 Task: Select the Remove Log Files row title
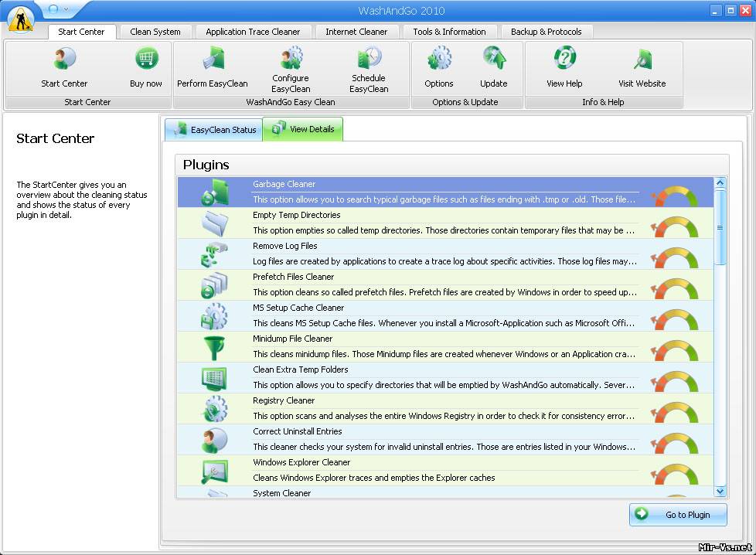coord(285,246)
